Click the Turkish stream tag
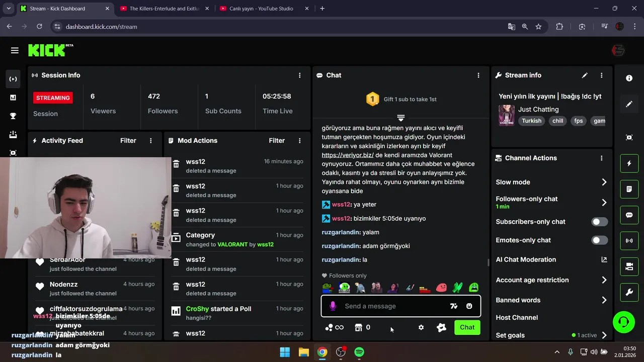The height and width of the screenshot is (362, 644). point(531,121)
